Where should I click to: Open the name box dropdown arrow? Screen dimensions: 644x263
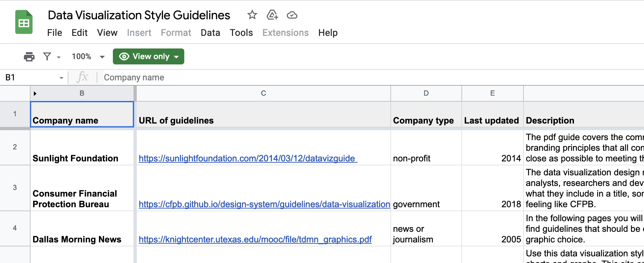point(61,78)
